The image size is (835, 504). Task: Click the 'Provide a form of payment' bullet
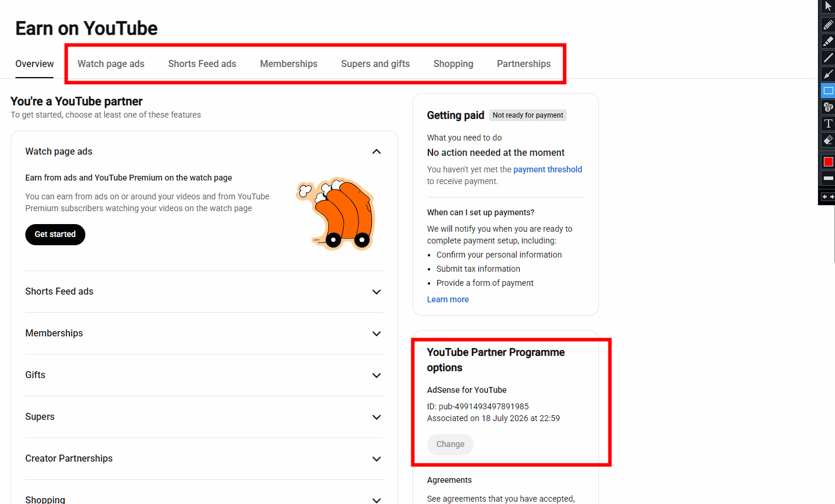pos(485,283)
